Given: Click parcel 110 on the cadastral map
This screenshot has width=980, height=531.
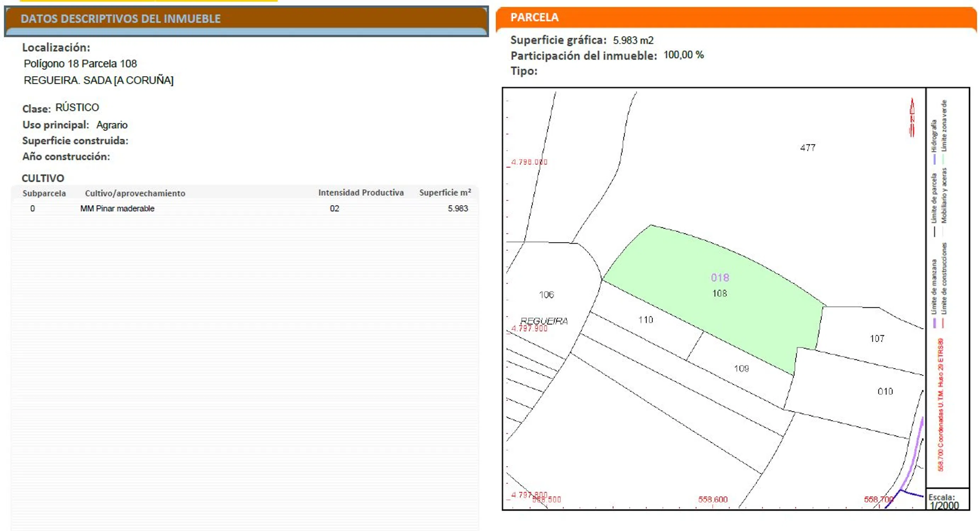Looking at the screenshot, I should (645, 320).
